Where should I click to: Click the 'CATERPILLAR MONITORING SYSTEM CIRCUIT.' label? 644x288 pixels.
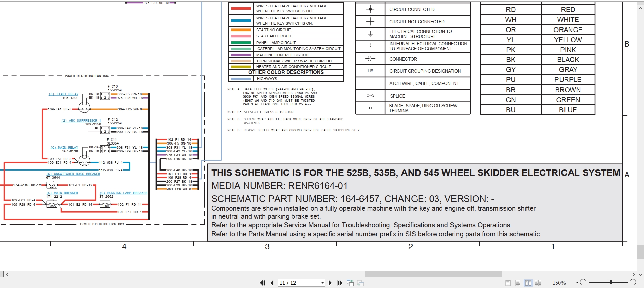299,49
